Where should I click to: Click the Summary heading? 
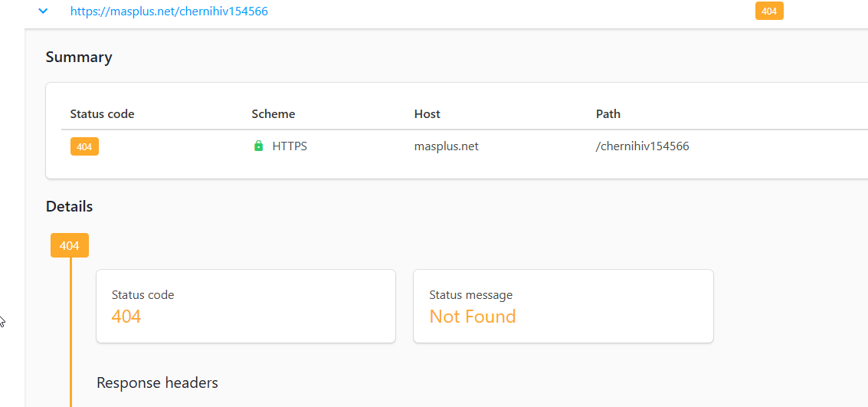click(x=79, y=57)
